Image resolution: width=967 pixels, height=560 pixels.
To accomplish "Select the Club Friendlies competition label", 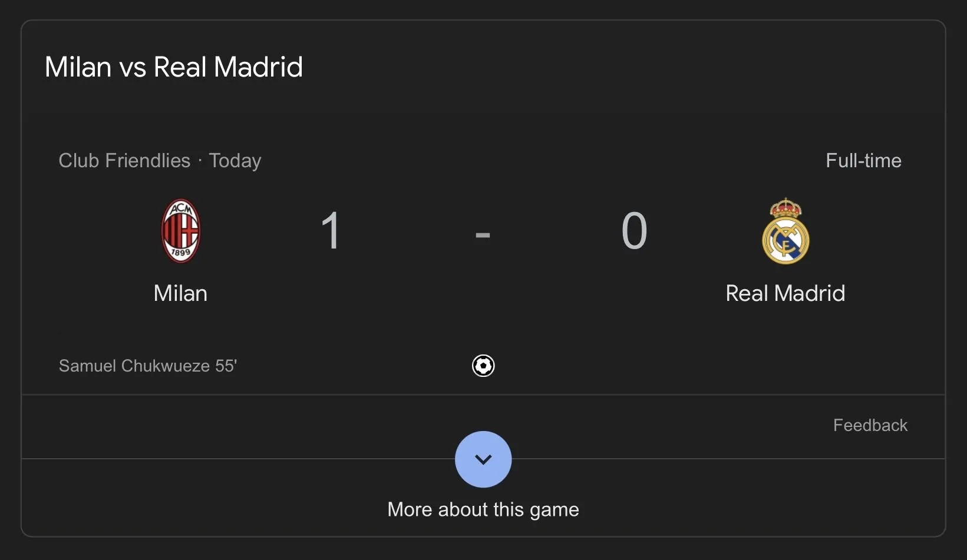I will (124, 161).
